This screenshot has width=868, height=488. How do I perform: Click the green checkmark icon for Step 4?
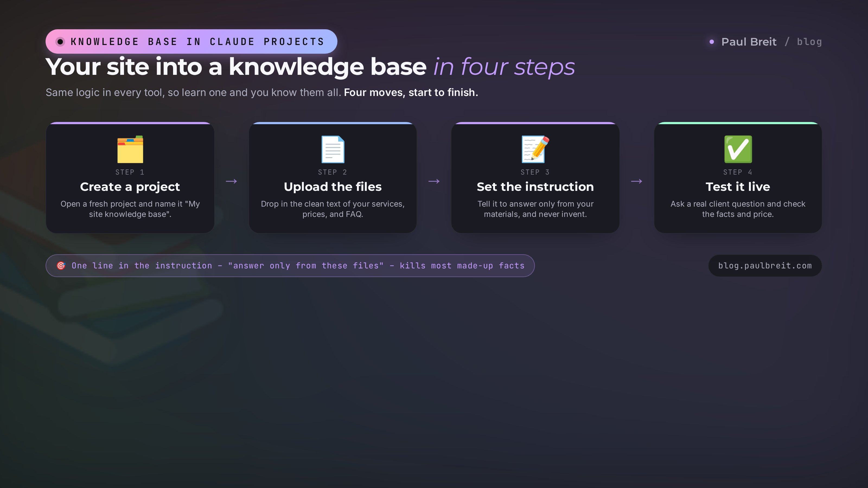[738, 149]
